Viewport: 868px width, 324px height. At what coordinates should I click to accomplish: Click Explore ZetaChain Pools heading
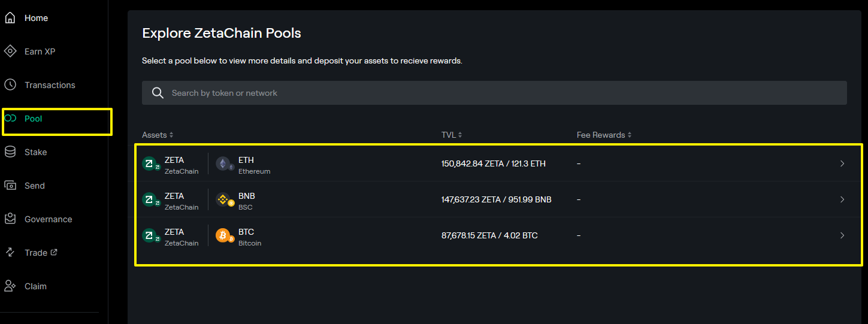pyautogui.click(x=222, y=33)
